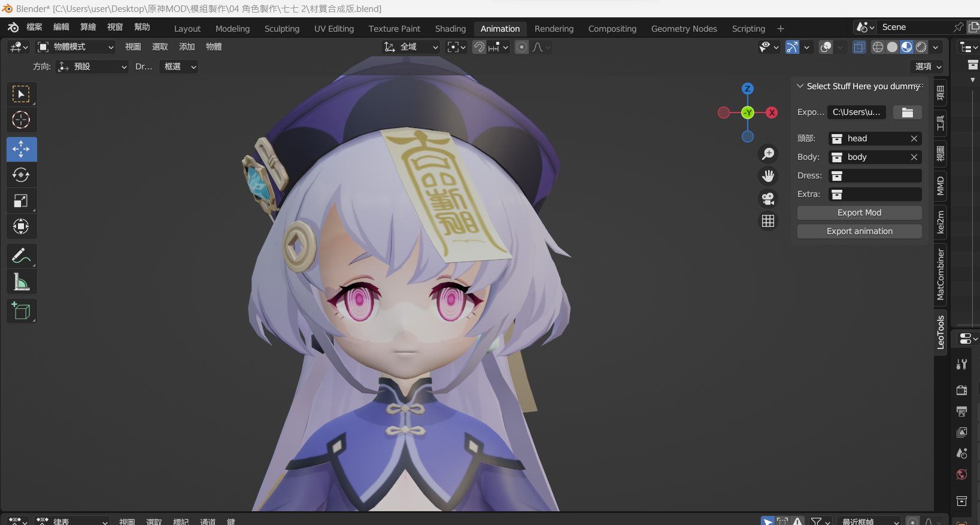
Task: Click the blue Z axis on the gizmo
Action: pos(748,89)
